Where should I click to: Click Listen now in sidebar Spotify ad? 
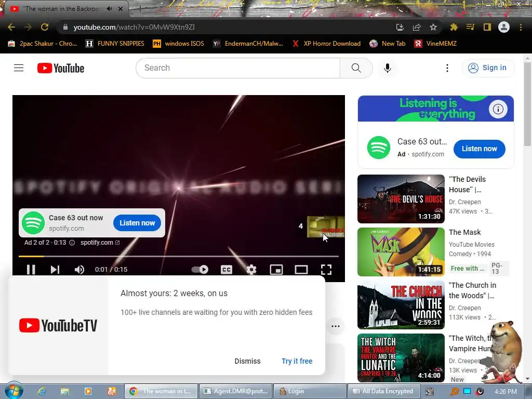pos(479,149)
